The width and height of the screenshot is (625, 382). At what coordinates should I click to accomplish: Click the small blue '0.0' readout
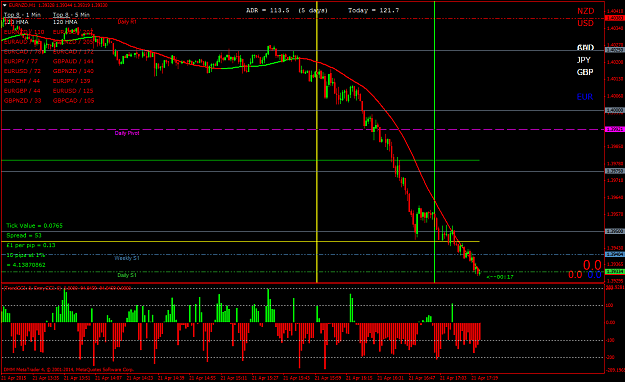tap(594, 275)
